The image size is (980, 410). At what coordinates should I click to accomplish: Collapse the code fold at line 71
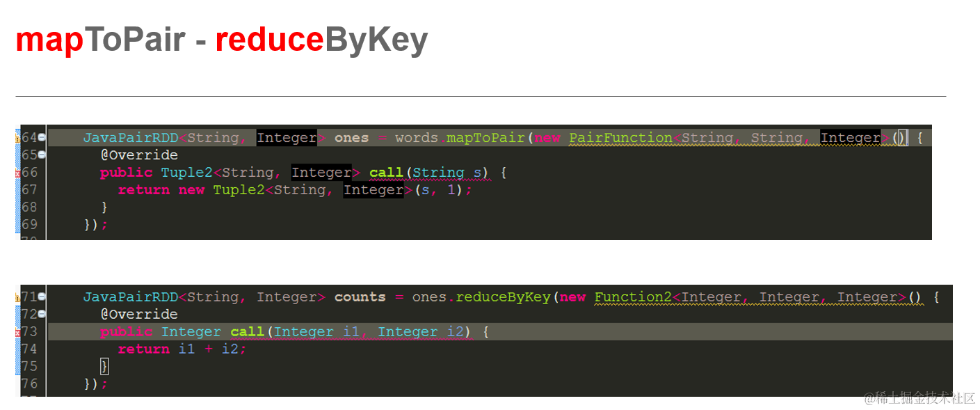(x=42, y=297)
